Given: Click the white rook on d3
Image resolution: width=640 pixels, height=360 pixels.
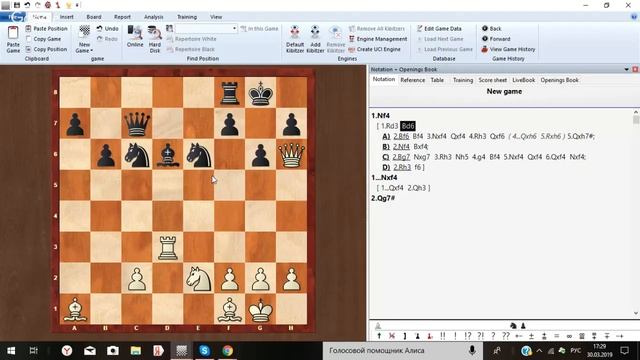Looking at the screenshot, I should pyautogui.click(x=168, y=247).
